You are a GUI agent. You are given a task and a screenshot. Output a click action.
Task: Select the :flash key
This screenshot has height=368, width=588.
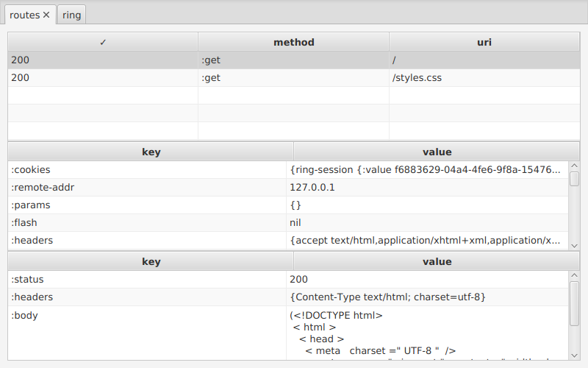(147, 223)
